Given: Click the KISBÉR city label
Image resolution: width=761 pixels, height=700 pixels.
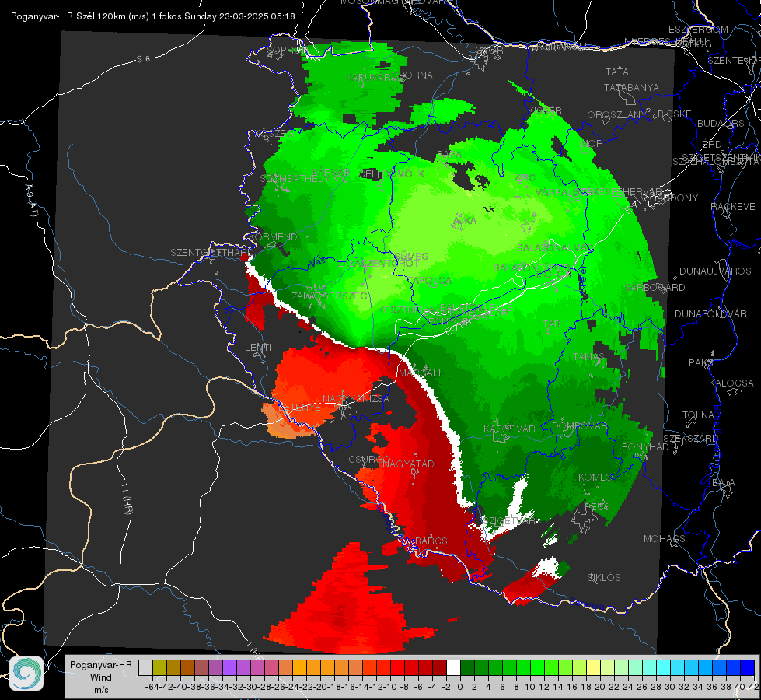Looking at the screenshot, I should coord(545,110).
